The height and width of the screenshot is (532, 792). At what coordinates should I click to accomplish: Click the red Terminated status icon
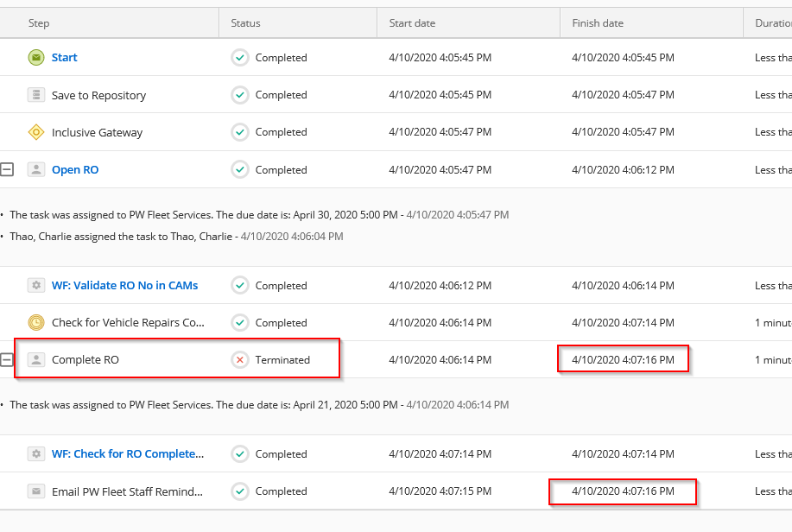(x=240, y=360)
